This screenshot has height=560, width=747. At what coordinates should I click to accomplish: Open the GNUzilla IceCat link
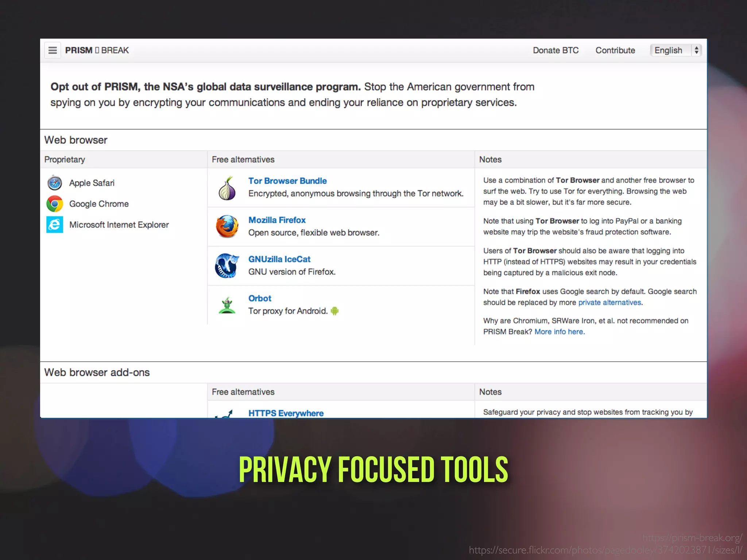click(x=279, y=259)
